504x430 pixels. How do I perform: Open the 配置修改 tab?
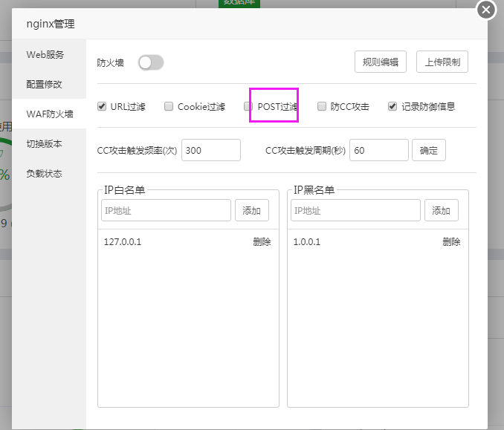click(x=49, y=84)
